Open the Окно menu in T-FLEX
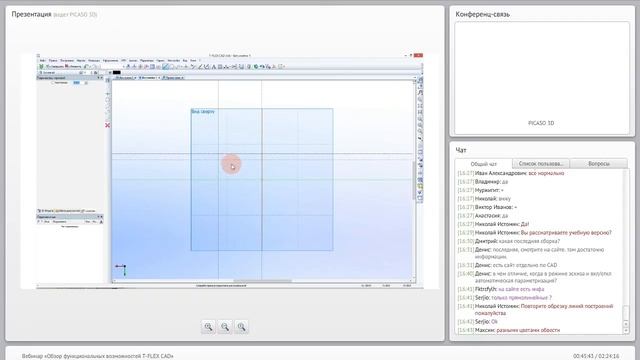The image size is (640, 360). 193,60
